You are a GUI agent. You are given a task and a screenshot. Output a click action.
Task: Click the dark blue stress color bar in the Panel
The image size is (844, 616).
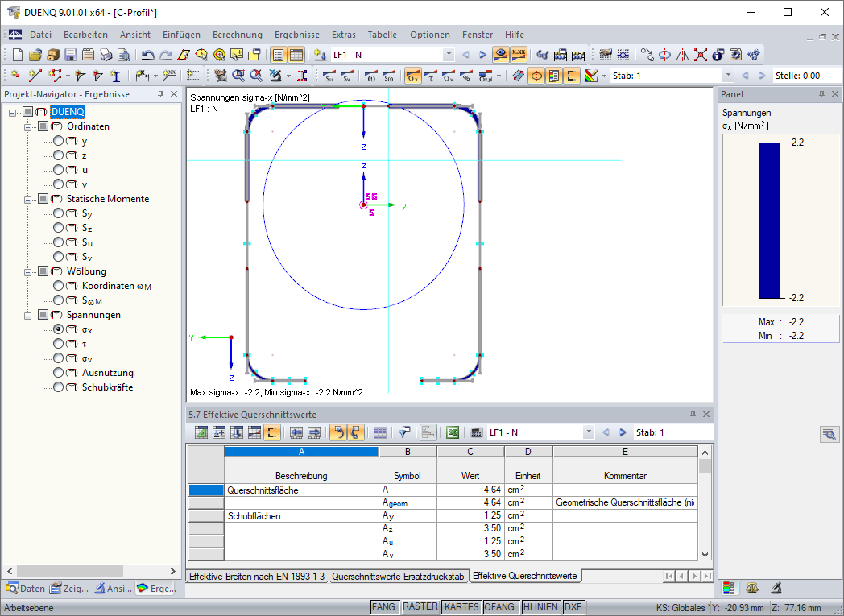[x=769, y=221]
